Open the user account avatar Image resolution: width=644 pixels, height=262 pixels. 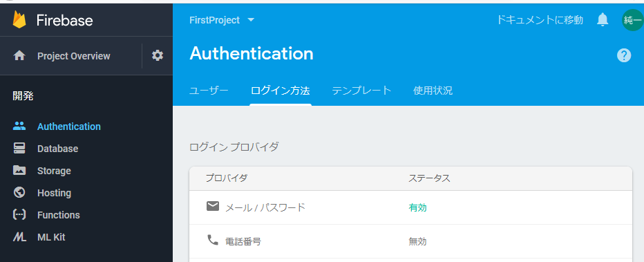click(x=632, y=20)
